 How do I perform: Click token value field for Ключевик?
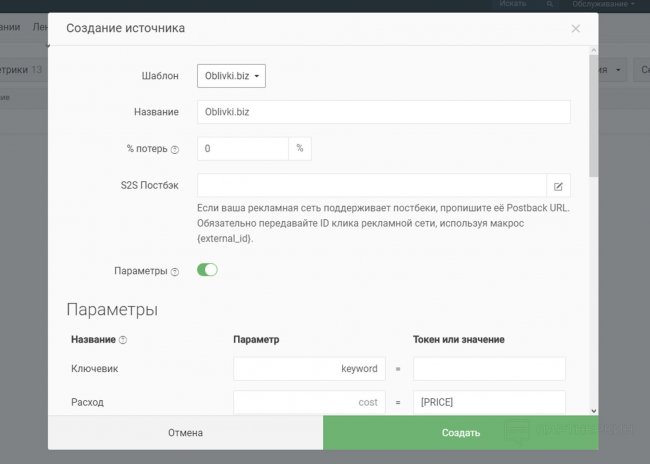click(x=489, y=369)
